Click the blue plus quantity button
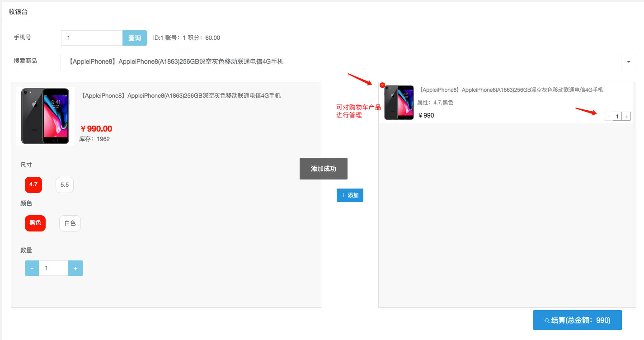644x340 pixels. (x=75, y=268)
